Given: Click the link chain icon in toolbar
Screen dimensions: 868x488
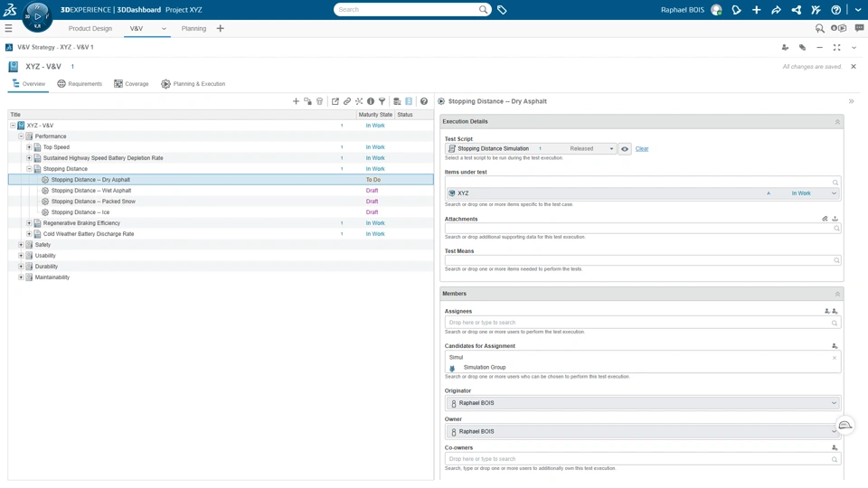Looking at the screenshot, I should tap(346, 101).
